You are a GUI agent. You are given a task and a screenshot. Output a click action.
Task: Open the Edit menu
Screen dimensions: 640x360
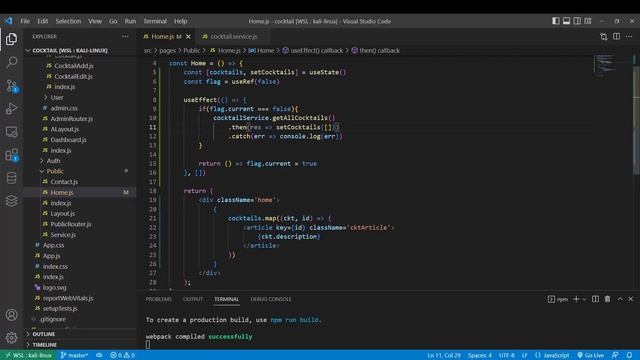click(42, 21)
